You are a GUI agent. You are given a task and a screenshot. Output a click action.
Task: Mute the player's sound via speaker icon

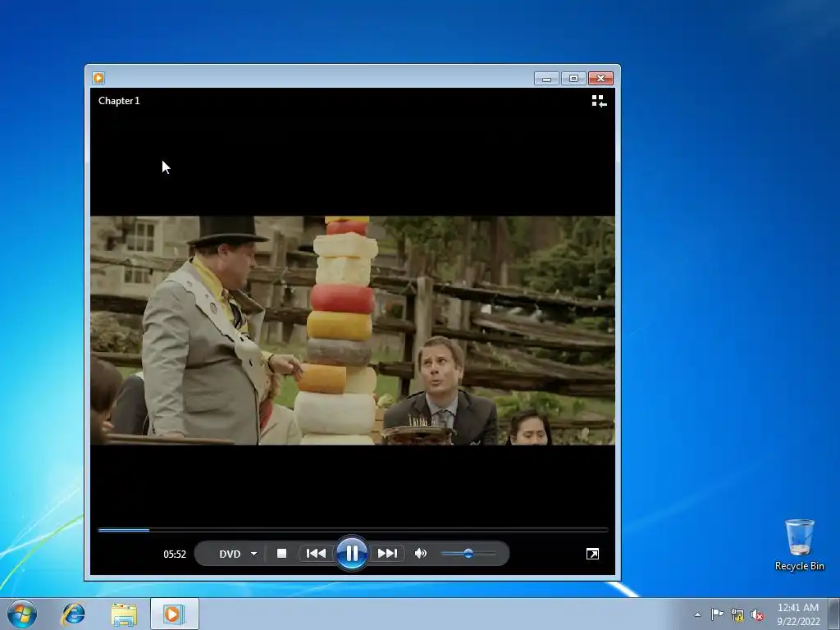[421, 554]
